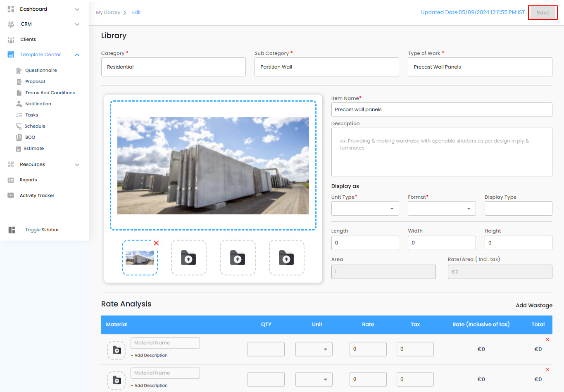This screenshot has width=564, height=392.
Task: Click the Clients icon in sidebar
Action: [x=11, y=40]
